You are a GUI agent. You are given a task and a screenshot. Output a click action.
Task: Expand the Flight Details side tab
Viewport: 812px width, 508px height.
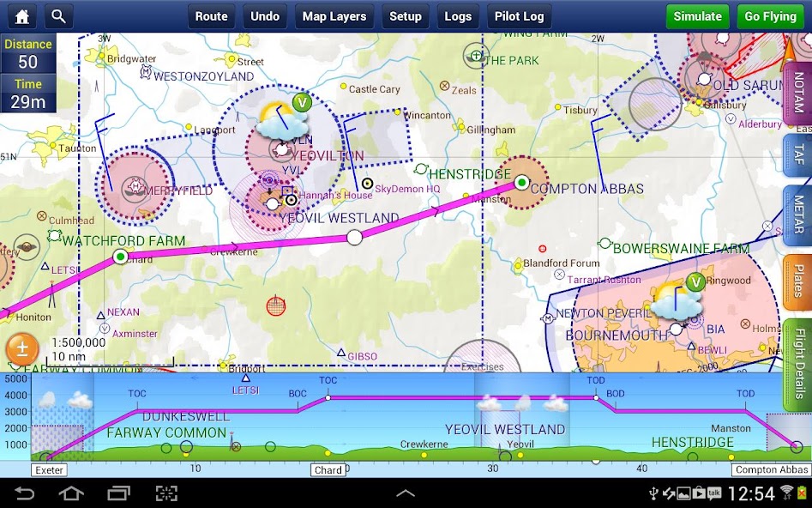click(x=797, y=364)
